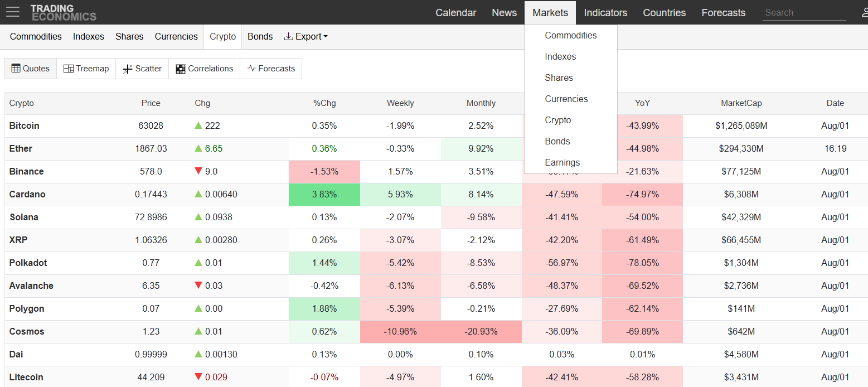
Task: Click the Trading Economics logo
Action: point(63,12)
